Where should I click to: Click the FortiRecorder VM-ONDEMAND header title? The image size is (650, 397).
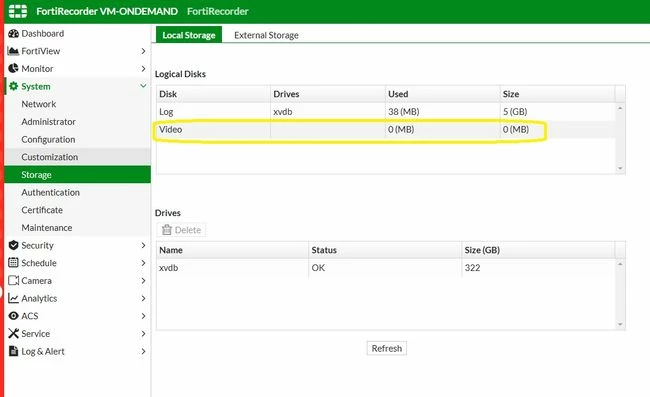[x=107, y=11]
